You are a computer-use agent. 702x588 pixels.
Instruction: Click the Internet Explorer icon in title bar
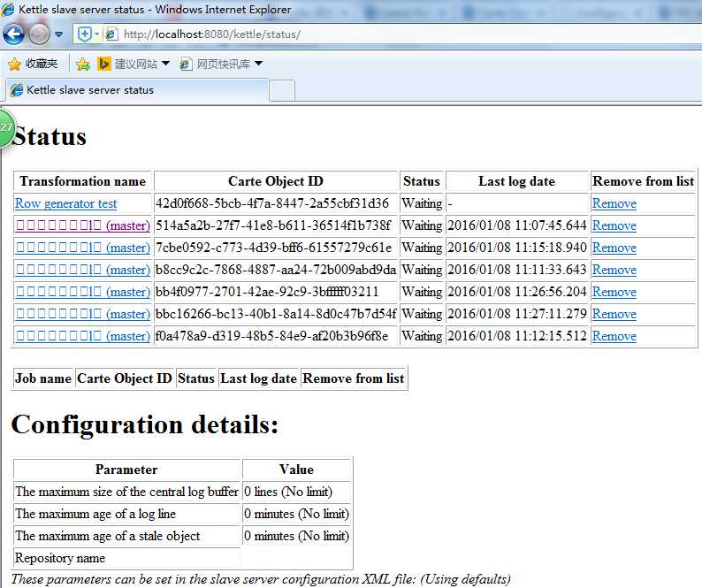pyautogui.click(x=8, y=9)
